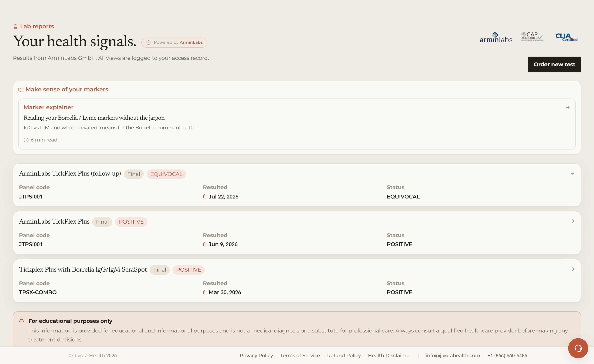Click the © Jivora Health 2026 footer text
The image size is (594, 364).
(x=93, y=355)
